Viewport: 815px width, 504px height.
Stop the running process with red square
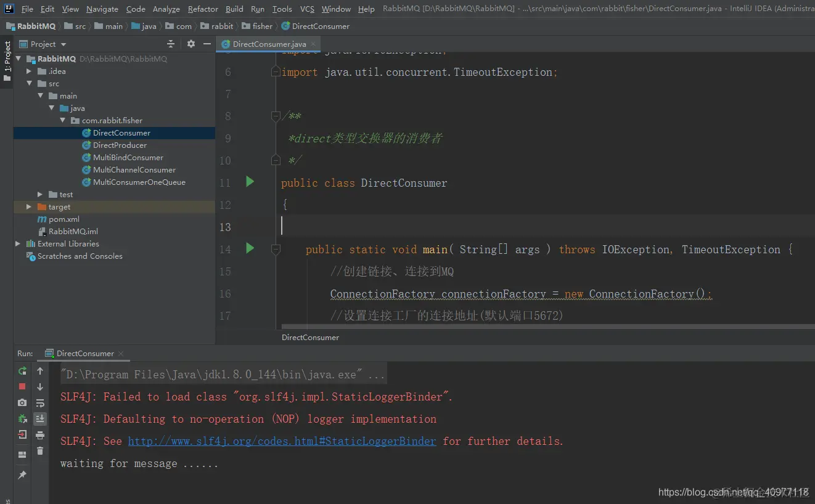pos(22,386)
